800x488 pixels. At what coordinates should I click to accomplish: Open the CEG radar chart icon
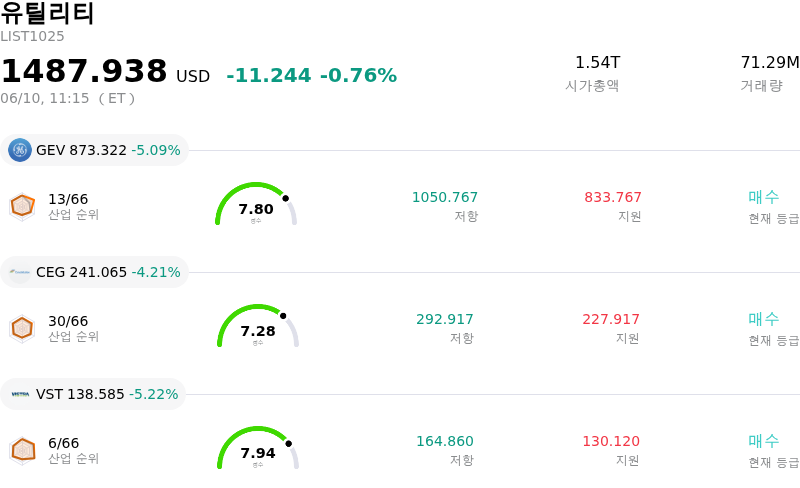22,329
